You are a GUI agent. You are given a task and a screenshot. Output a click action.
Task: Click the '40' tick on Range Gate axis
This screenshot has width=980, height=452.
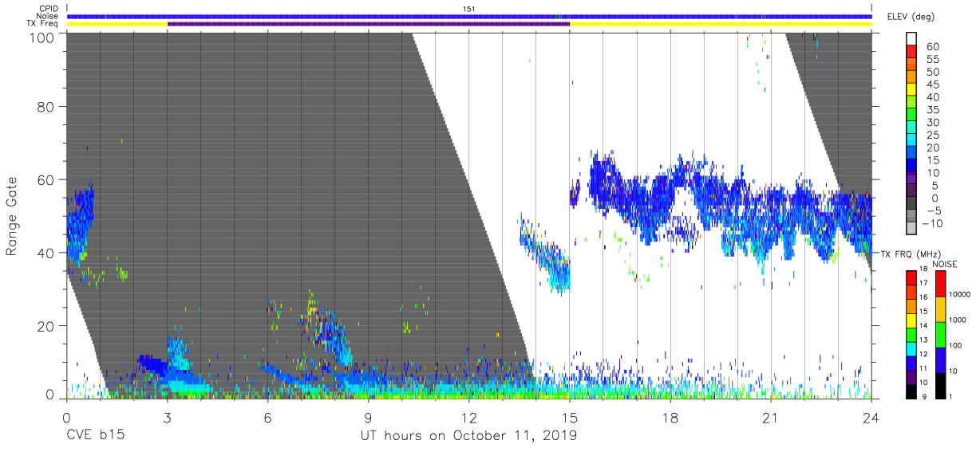tap(45, 253)
